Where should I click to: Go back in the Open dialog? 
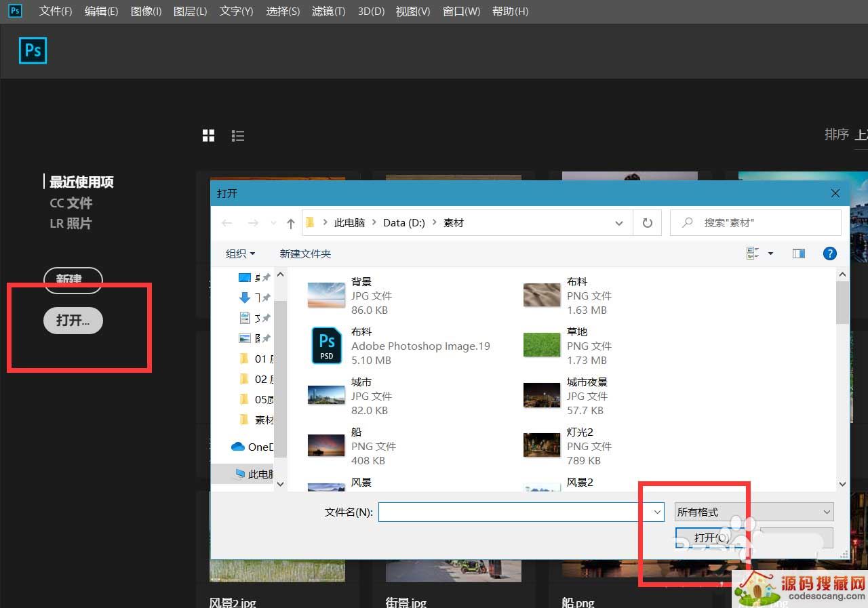click(227, 223)
